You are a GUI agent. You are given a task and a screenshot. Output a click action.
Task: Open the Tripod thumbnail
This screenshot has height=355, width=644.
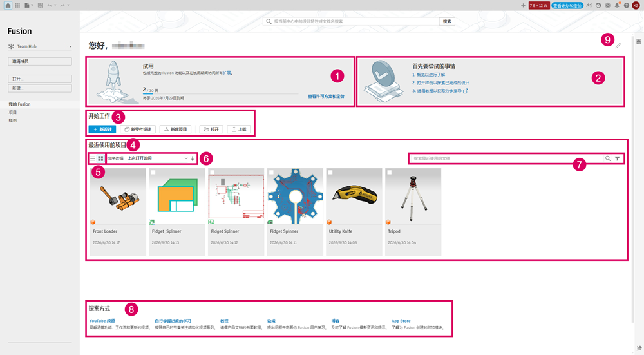[x=413, y=196]
